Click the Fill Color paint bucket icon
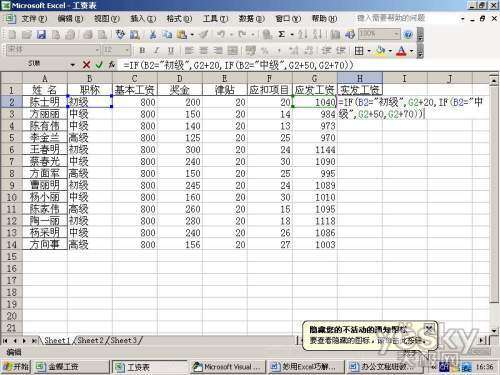 tap(380, 51)
